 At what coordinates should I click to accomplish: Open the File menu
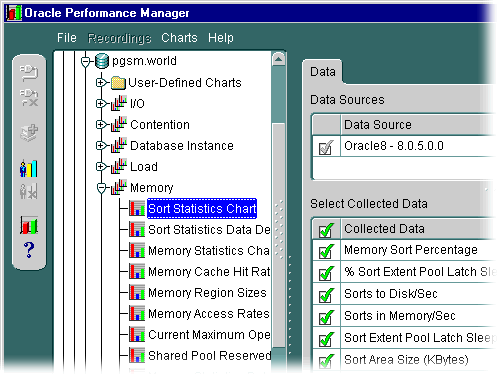click(67, 38)
